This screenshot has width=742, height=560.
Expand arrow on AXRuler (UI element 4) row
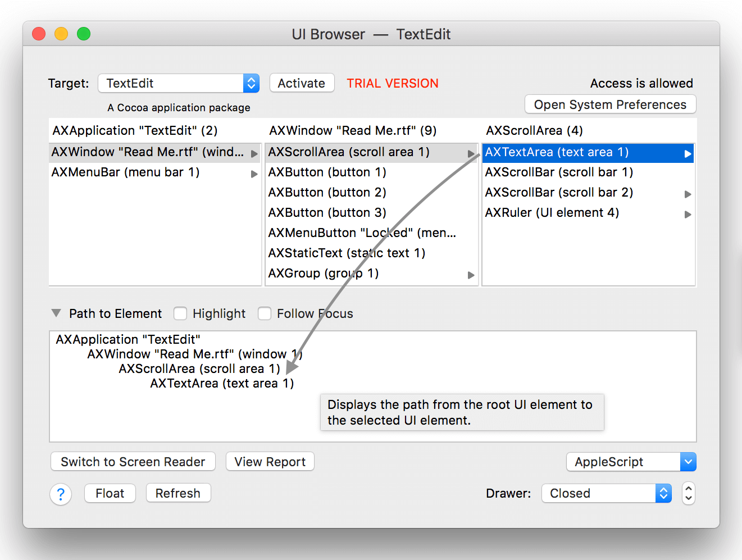688,214
